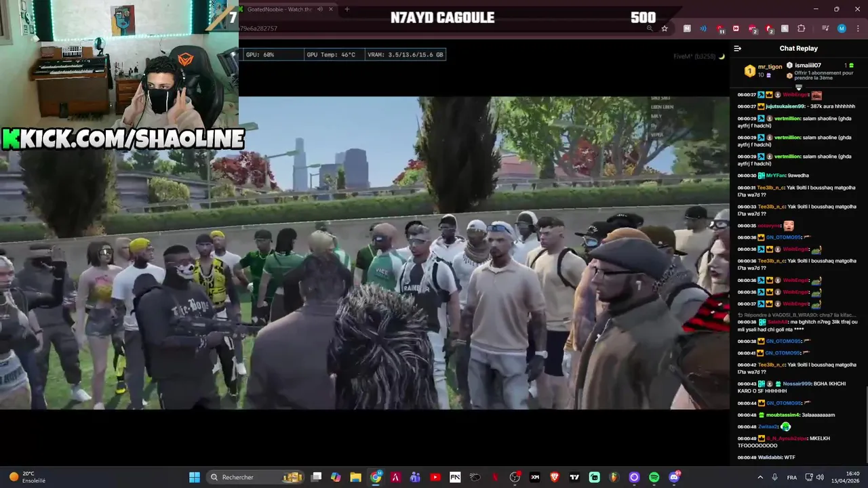Switch to Chrome in taskbar
This screenshot has height=488, width=868.
click(x=376, y=477)
